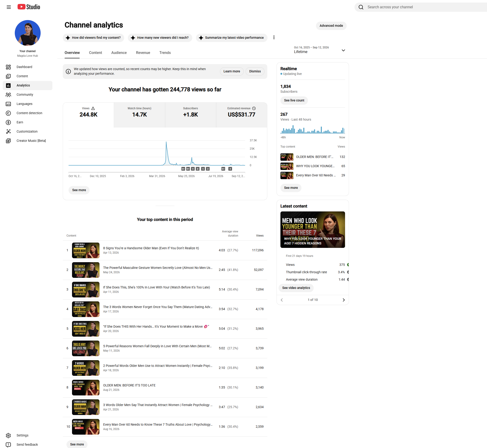Select the Watch time (hours) metric card
Image resolution: width=487 pixels, height=448 pixels.
[x=140, y=115]
